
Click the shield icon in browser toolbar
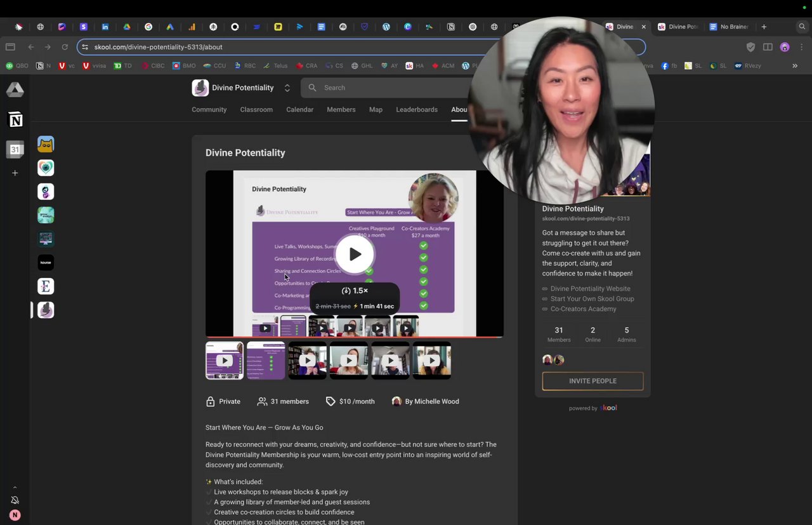click(x=750, y=47)
